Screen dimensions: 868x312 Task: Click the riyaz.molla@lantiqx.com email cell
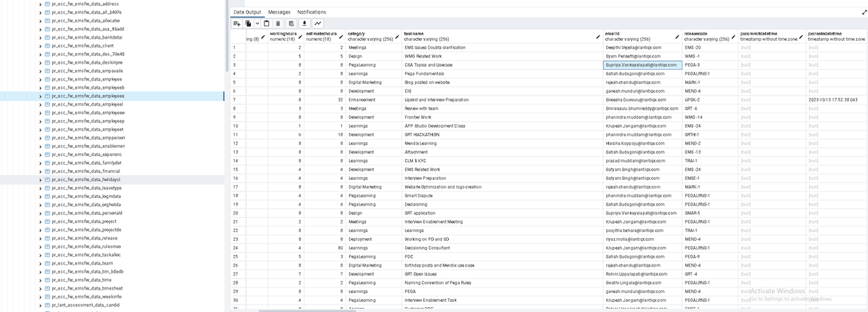coord(642,239)
